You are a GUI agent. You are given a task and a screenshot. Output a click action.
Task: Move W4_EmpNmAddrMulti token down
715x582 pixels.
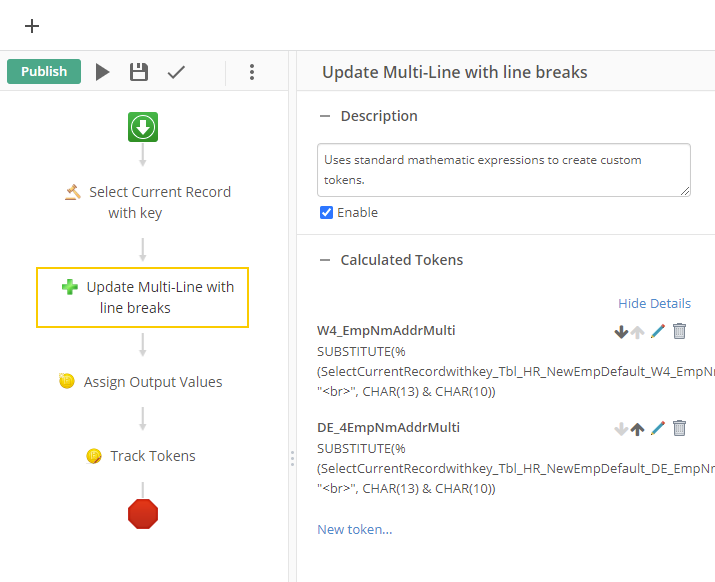pyautogui.click(x=621, y=332)
